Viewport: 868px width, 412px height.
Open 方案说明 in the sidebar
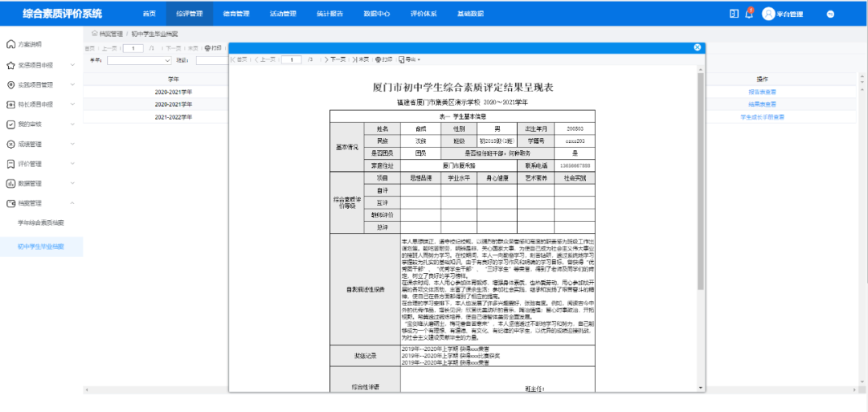pos(31,45)
